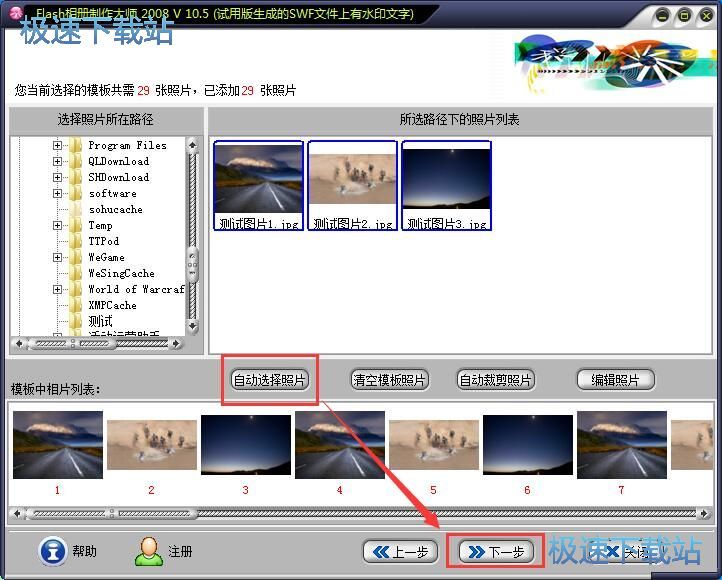Click folder tree vertical scrollbar thumb

pos(192,265)
